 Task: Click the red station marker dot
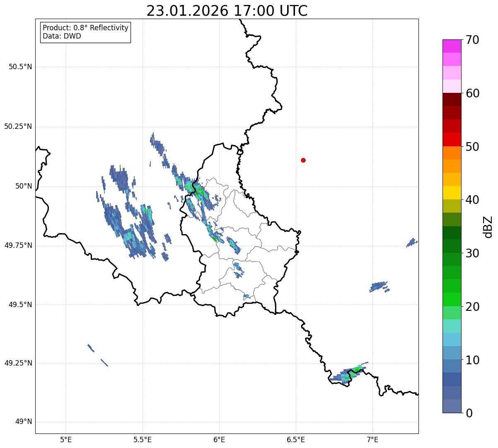pyautogui.click(x=303, y=160)
